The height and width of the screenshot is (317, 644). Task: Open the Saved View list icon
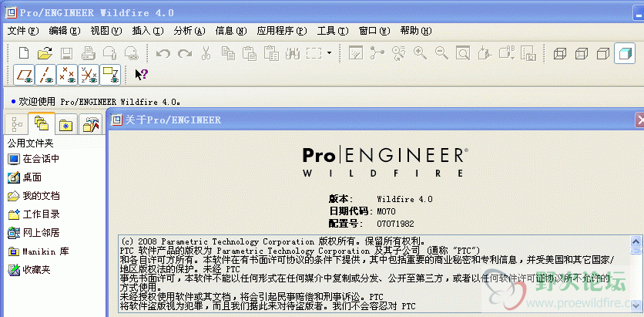click(x=506, y=53)
